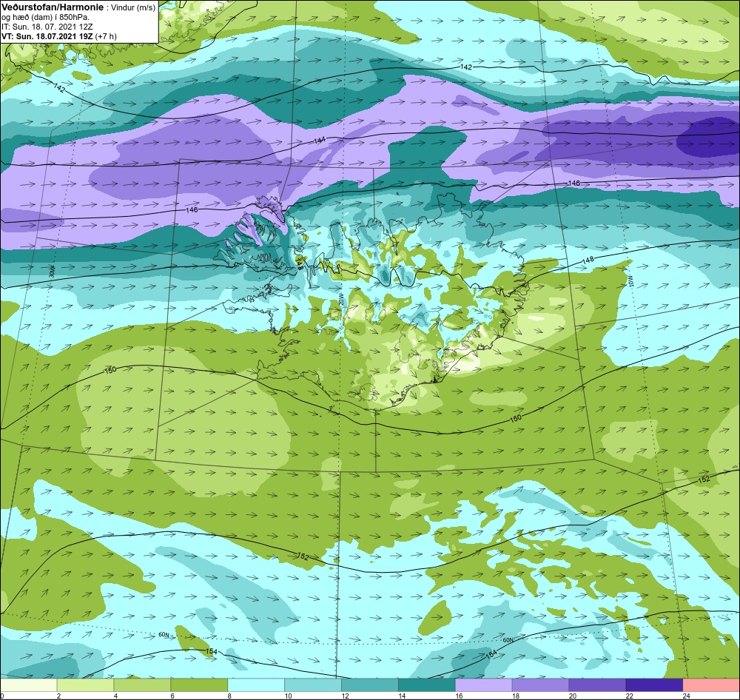Select the 16–18 m/s lavender legend swatch
This screenshot has width=740, height=700.
coord(484,684)
